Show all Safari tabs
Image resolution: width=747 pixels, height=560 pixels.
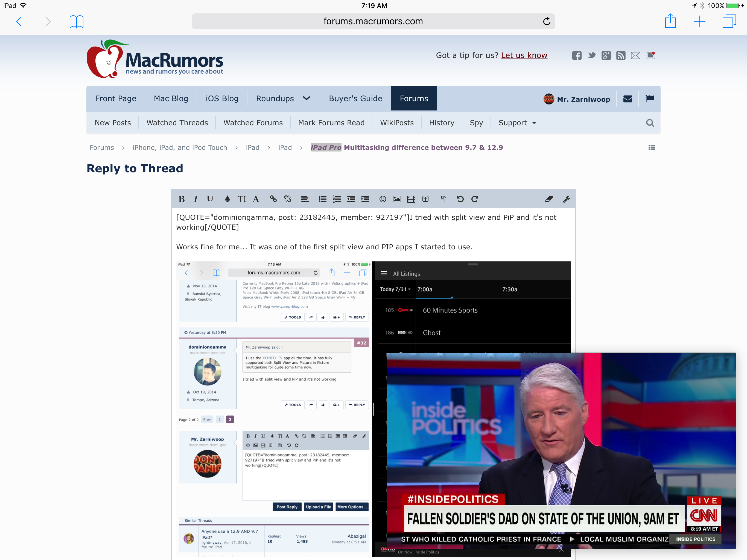pos(729,21)
